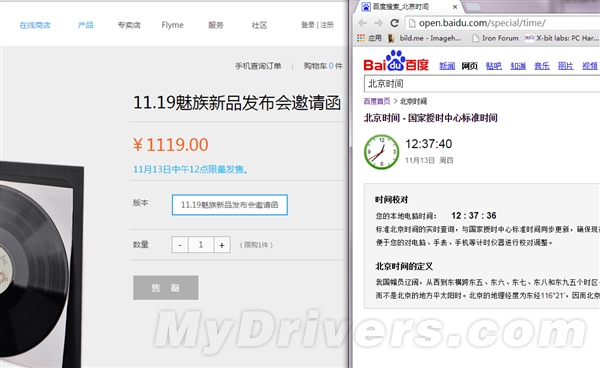Open the X-bit labs bookmark
Screen dimensions: 600x368
[x=562, y=38]
